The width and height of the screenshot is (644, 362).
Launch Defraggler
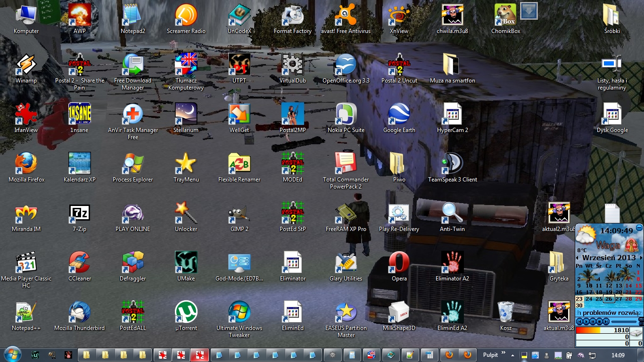coord(132,266)
